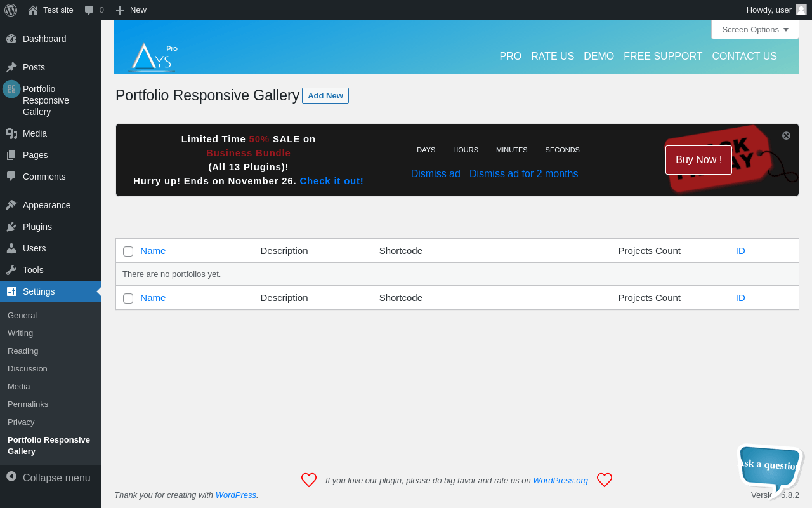Click the Add New button
The width and height of the screenshot is (812, 508).
[325, 95]
